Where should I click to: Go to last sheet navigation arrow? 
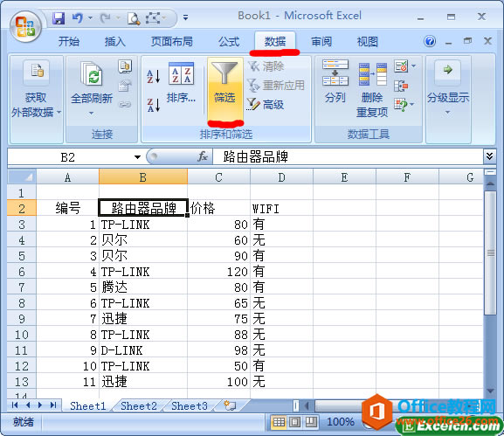pos(53,405)
